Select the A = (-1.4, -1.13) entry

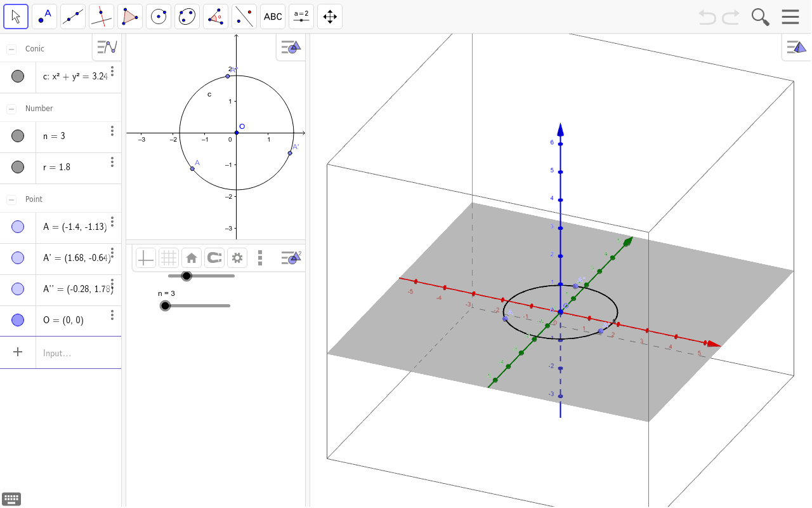coord(75,227)
